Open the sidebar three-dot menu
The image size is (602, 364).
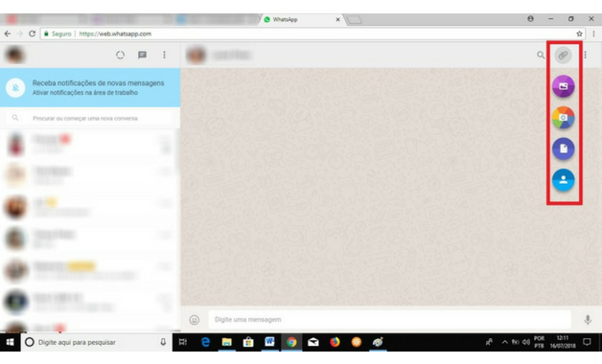[x=164, y=55]
